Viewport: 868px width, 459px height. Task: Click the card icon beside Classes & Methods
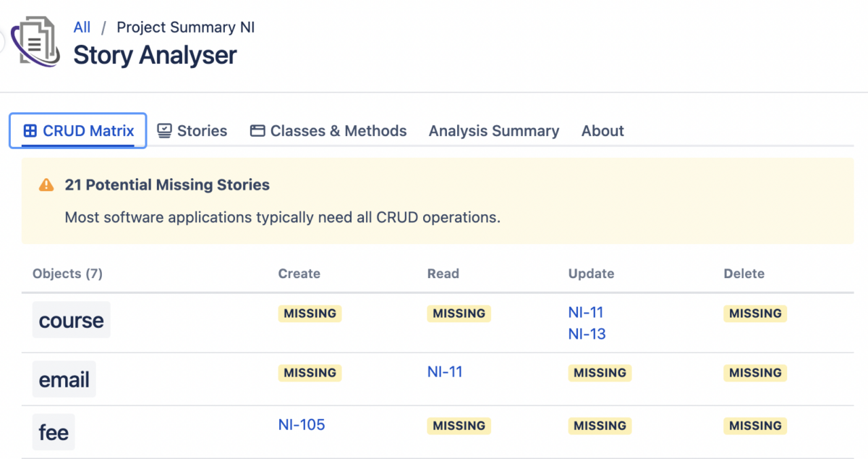[257, 130]
